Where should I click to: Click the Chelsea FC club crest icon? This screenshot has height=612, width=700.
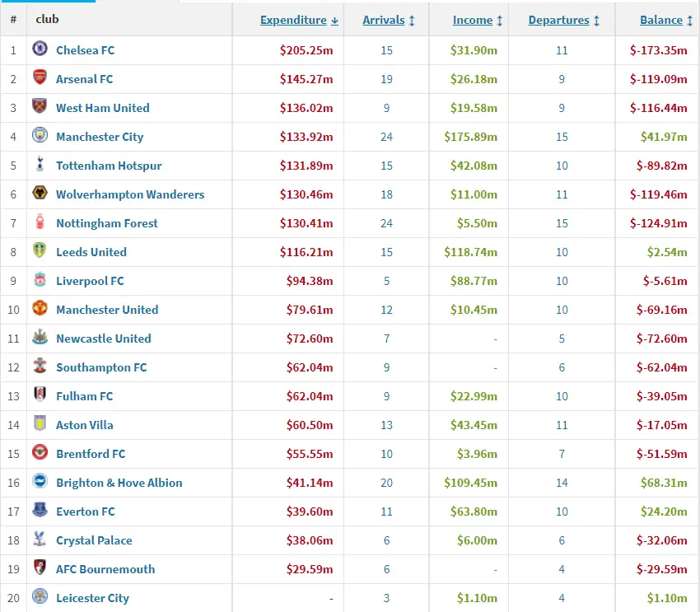[40, 50]
